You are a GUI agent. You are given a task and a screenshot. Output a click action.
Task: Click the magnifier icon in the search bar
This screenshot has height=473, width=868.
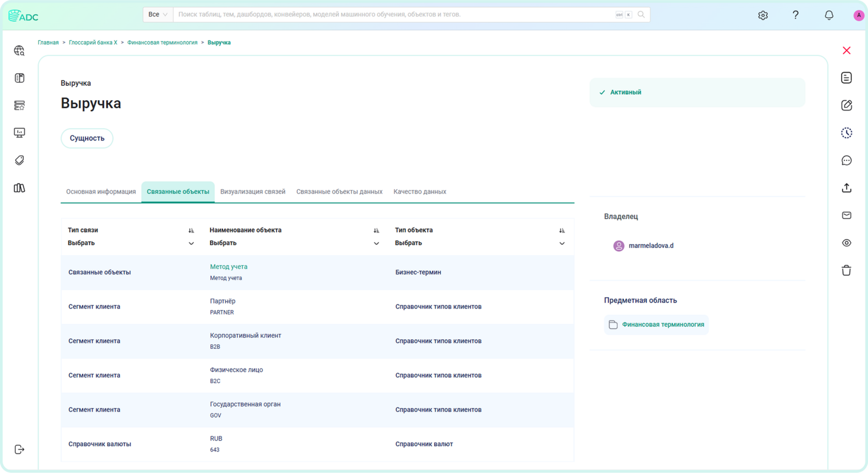click(x=641, y=14)
